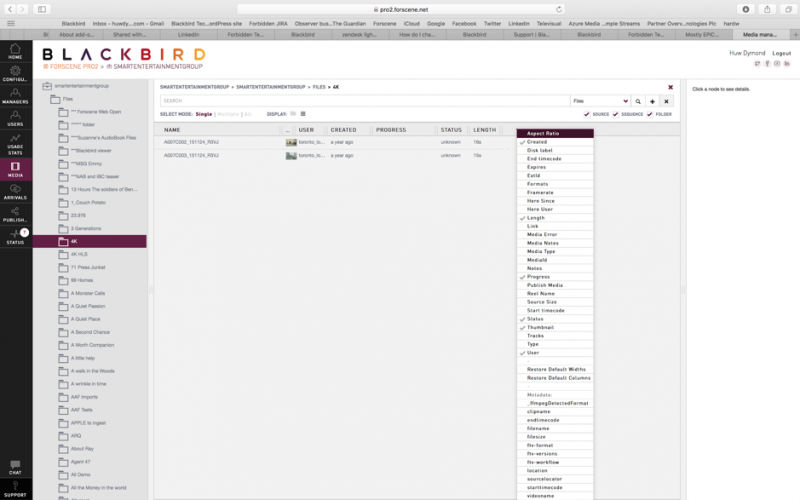Open the Configure settings icon
This screenshot has height=500, width=800.
point(15,74)
